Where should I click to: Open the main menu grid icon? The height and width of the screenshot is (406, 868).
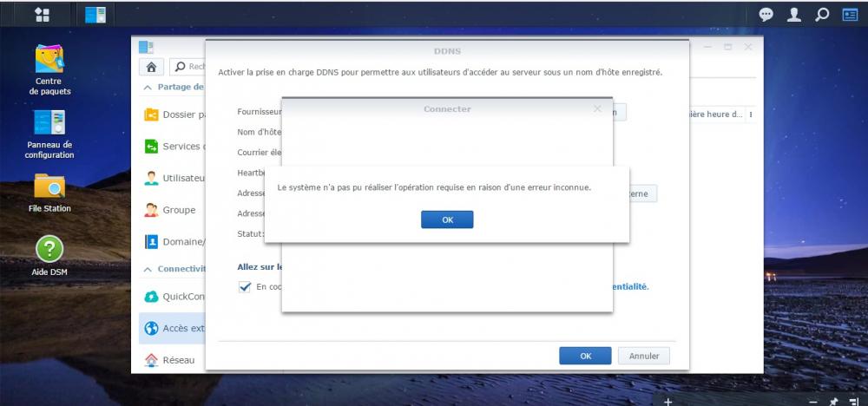point(42,15)
